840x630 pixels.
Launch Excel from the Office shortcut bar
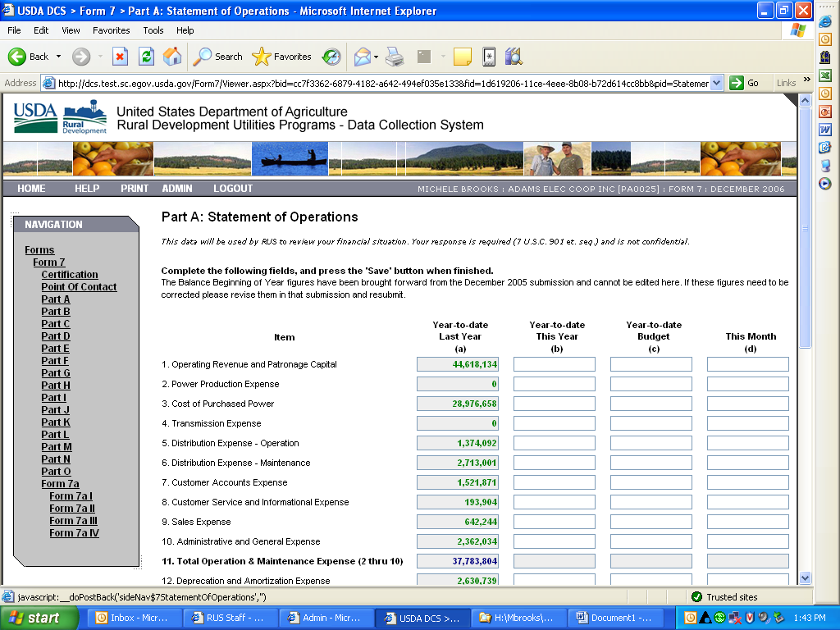click(825, 75)
